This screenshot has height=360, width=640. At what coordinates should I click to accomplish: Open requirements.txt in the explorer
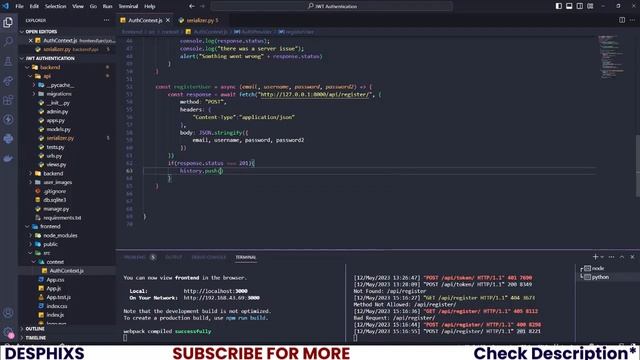click(x=62, y=218)
